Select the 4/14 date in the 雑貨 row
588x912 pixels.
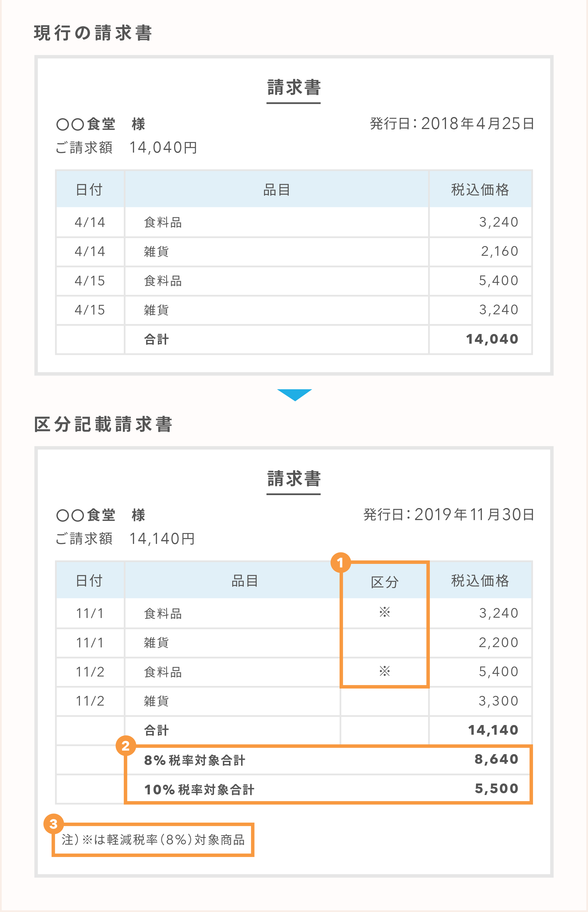[x=90, y=251]
